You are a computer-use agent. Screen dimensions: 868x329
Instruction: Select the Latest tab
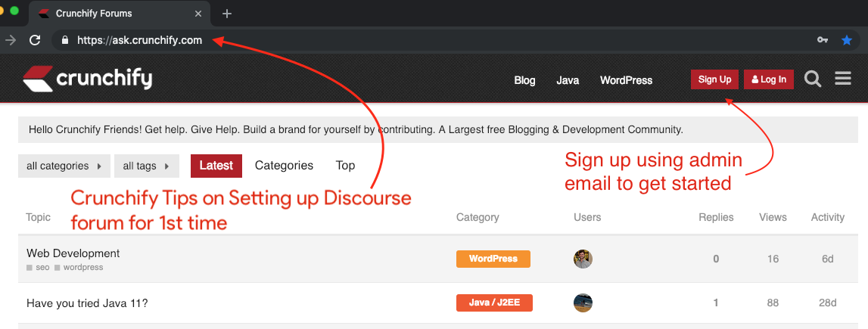(x=216, y=166)
